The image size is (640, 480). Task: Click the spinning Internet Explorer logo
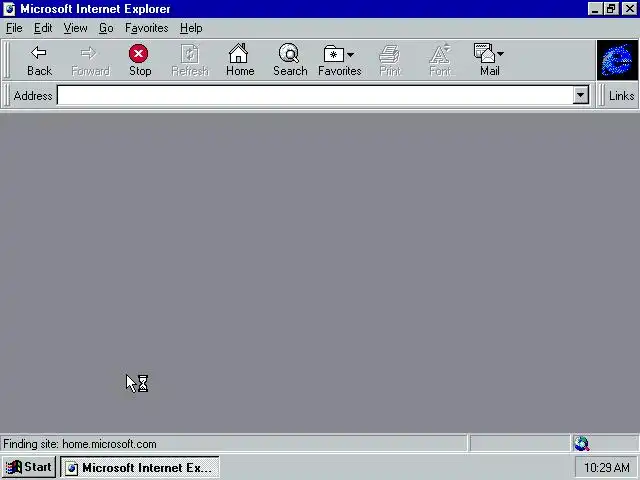(x=617, y=60)
